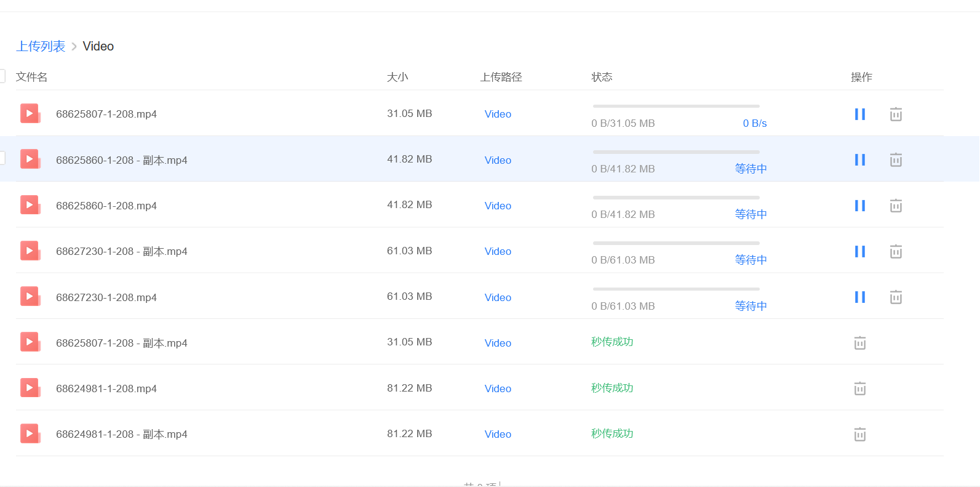Click progress bar of 68625860-1-208 - 副本.mp4
This screenshot has height=487, width=980.
[x=676, y=151]
